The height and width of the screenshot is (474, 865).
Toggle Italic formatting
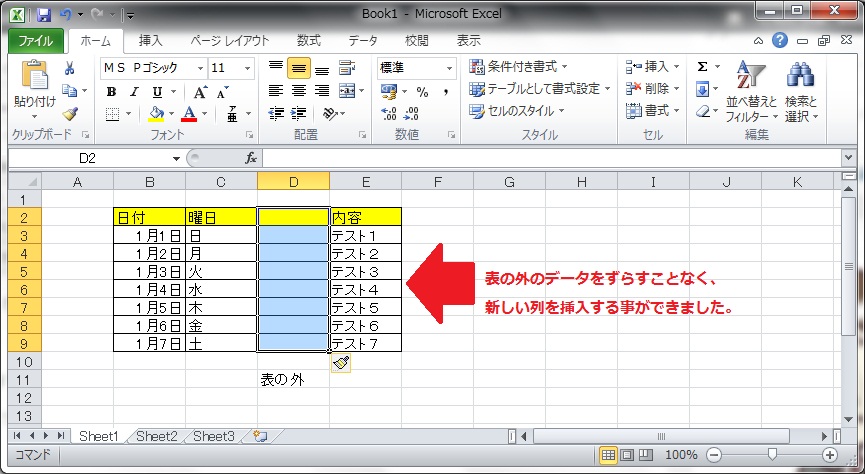click(x=134, y=92)
